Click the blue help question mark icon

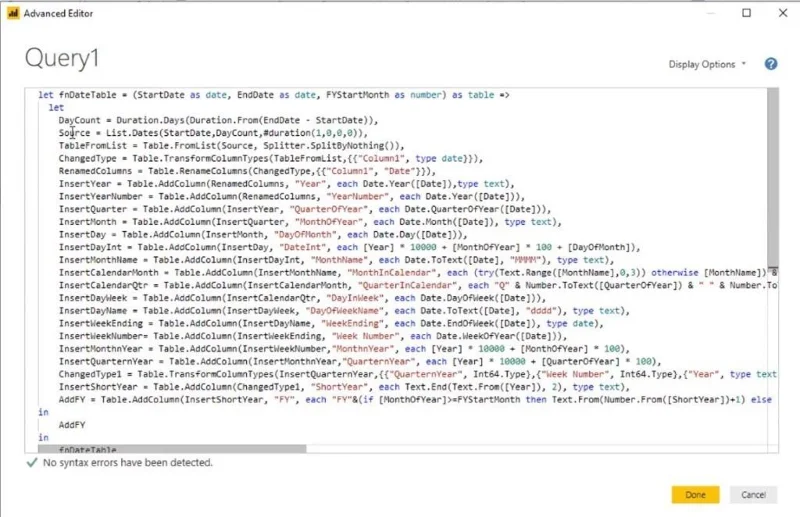point(770,64)
